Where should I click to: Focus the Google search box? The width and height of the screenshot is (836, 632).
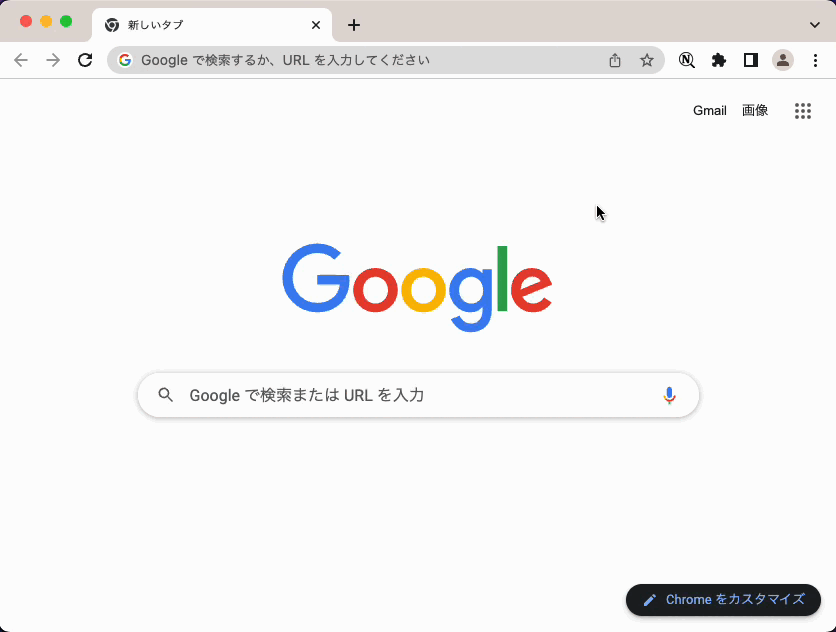coord(418,395)
